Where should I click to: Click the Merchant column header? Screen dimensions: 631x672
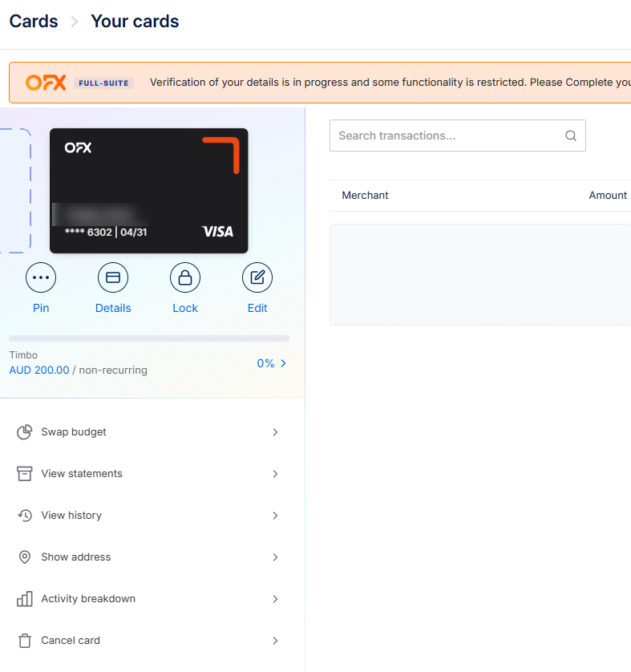(x=365, y=196)
